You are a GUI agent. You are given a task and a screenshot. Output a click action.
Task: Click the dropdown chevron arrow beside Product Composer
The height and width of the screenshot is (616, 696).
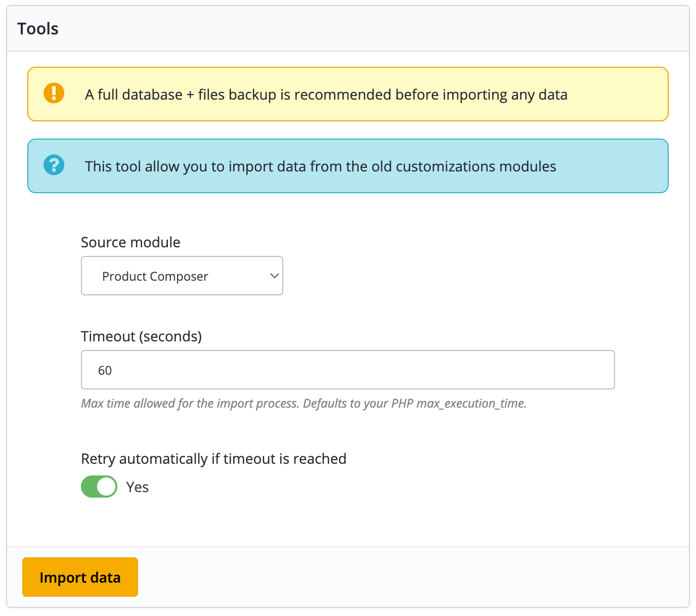(x=274, y=276)
